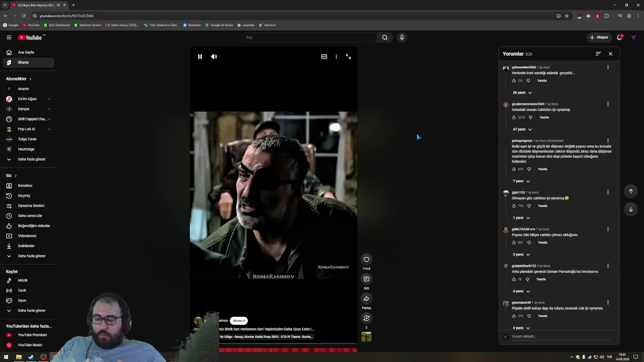Go to previous Short with up arrow

[x=631, y=191]
